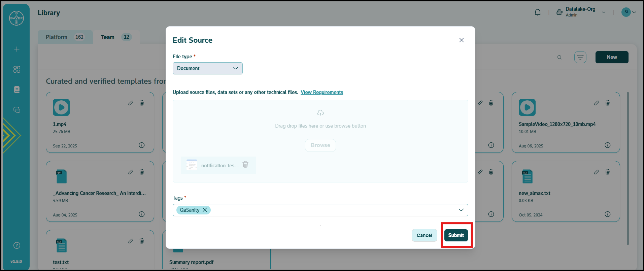The image size is (644, 271).
Task: Click the Library page title
Action: pos(49,13)
